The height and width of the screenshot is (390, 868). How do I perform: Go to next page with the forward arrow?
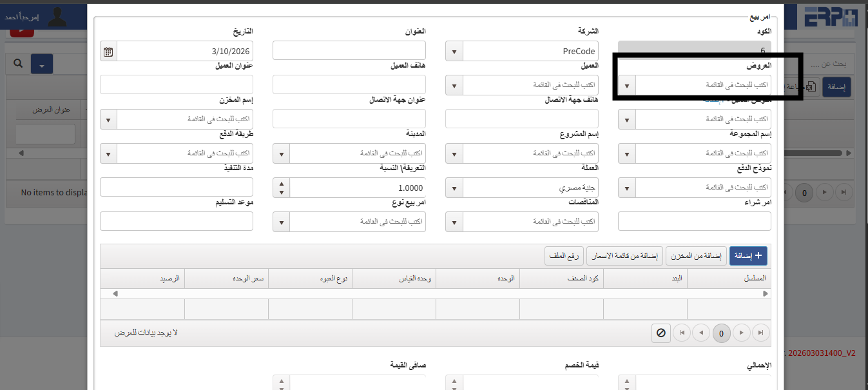741,333
